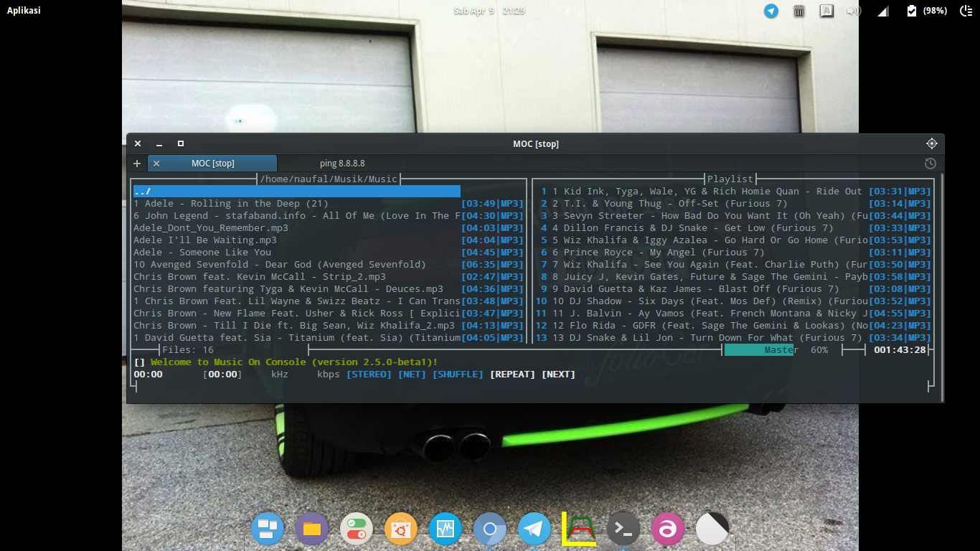Open the date and time Sab Apr 9

[489, 11]
